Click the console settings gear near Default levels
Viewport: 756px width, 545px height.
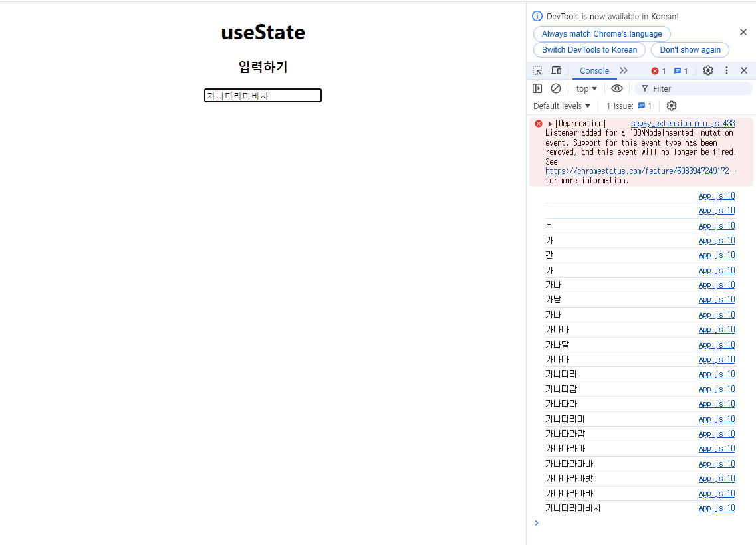(672, 105)
